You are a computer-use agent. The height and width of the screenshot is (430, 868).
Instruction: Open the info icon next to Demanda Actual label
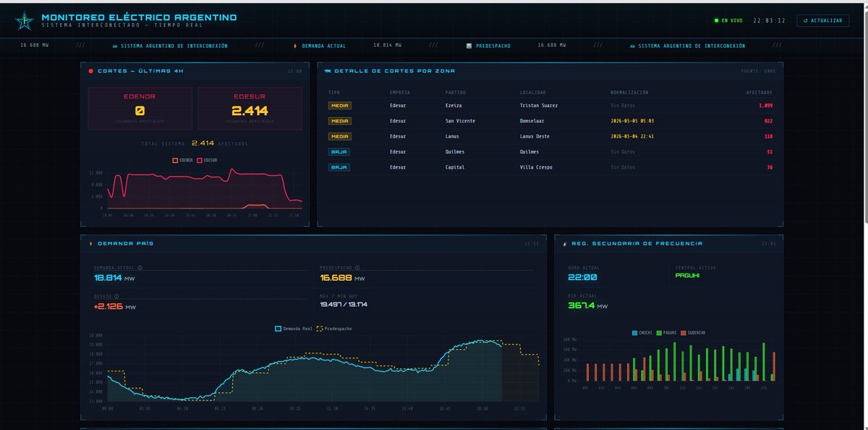[x=139, y=267]
